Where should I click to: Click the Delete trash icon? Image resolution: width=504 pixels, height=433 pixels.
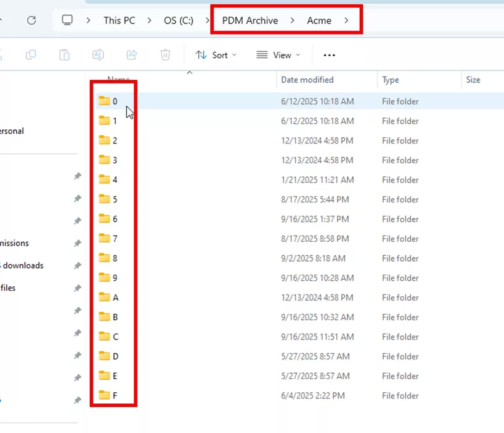tap(165, 55)
